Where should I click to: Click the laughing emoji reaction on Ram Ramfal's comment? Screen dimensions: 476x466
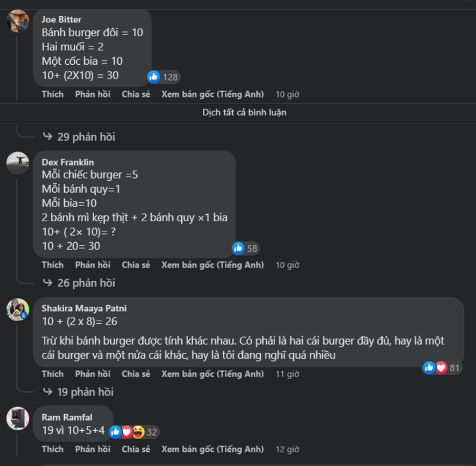coord(139,432)
